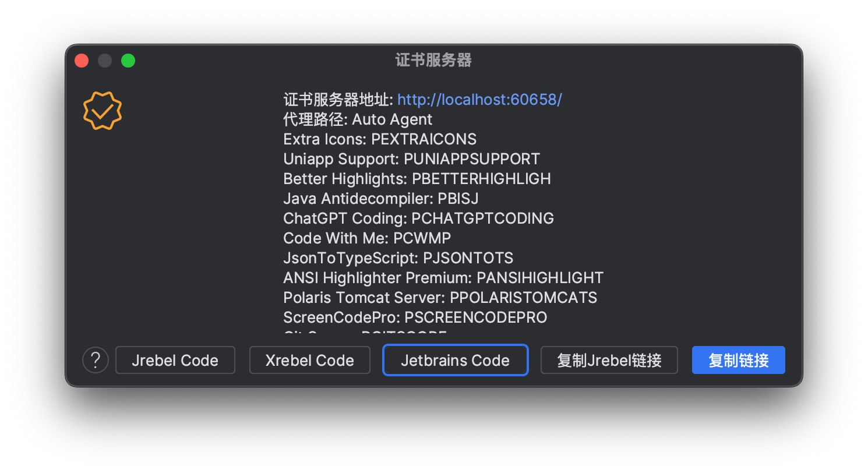Select the Better Highlights: PBETTERHIGHLIGH line
This screenshot has width=868, height=473.
(x=417, y=179)
